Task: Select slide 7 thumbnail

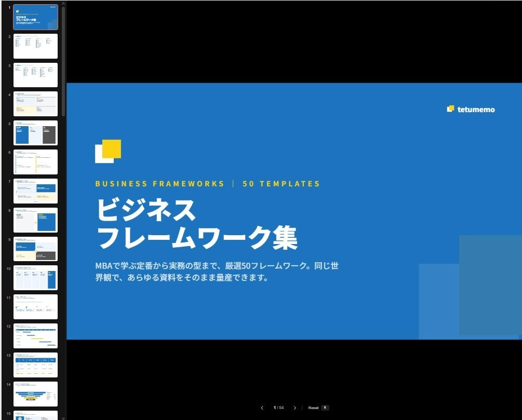Action: click(x=36, y=191)
